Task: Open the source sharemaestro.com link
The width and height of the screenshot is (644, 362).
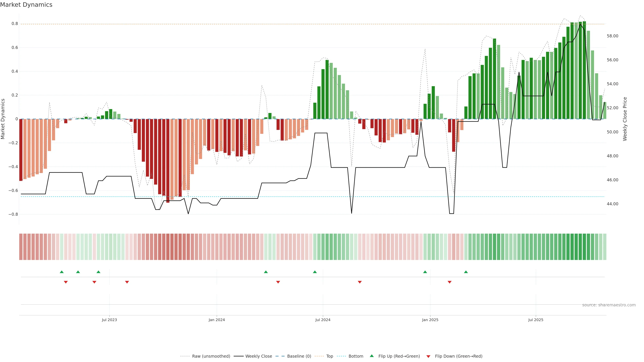Action: (609, 305)
